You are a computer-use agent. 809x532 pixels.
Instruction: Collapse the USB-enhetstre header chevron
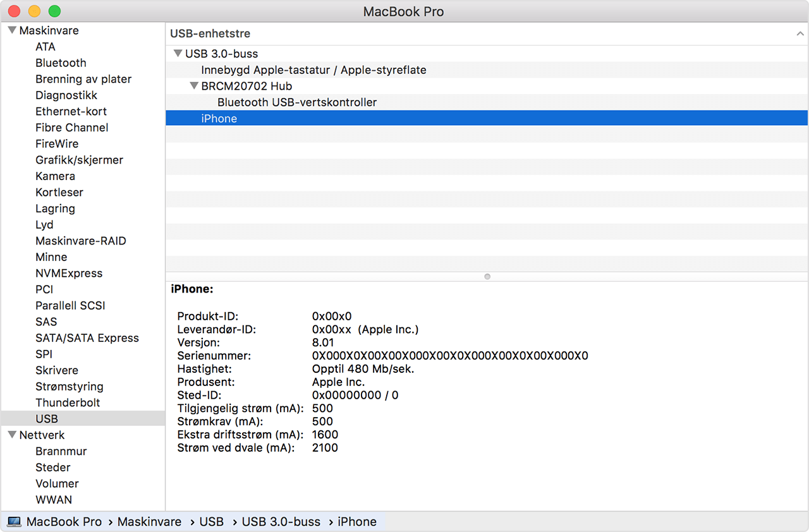[800, 34]
